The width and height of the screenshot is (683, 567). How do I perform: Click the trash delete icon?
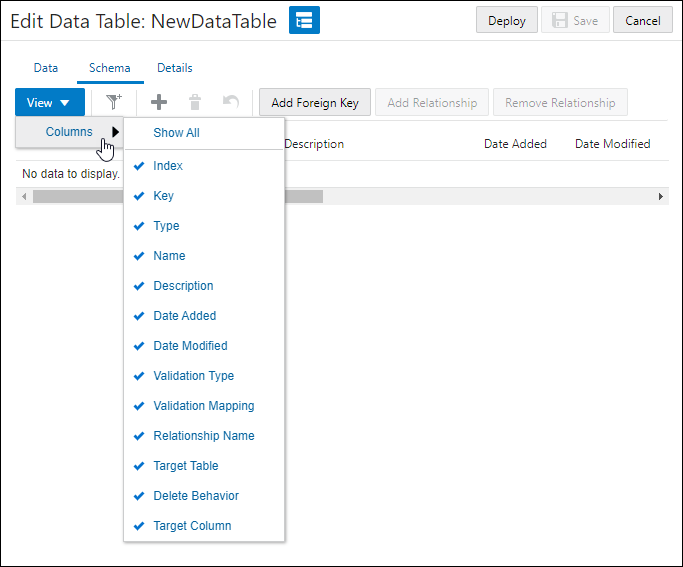click(x=195, y=102)
